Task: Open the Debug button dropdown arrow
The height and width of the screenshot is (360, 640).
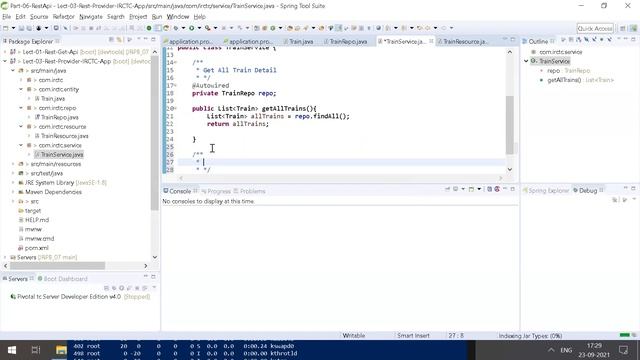Action: 183,28
